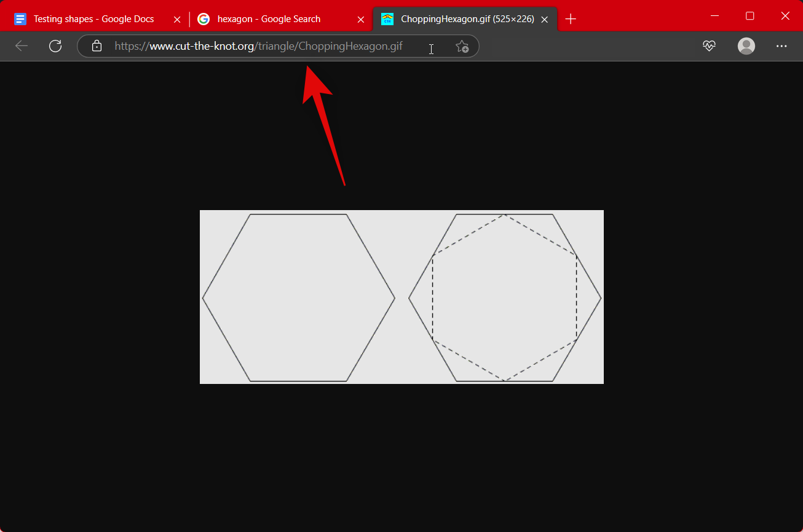The width and height of the screenshot is (803, 532).
Task: Close the ChoppingHexagon.gif tab
Action: (544, 20)
